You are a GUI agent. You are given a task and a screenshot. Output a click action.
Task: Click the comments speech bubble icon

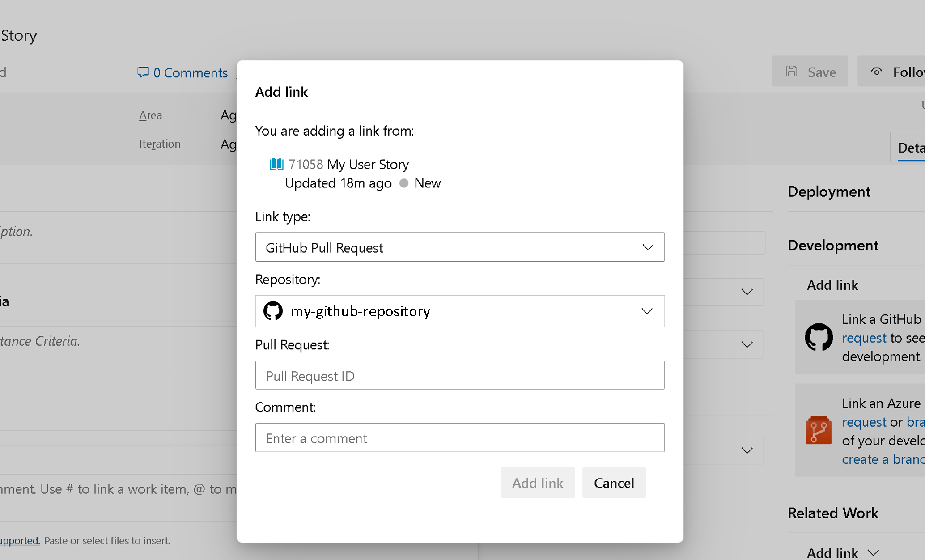[143, 72]
